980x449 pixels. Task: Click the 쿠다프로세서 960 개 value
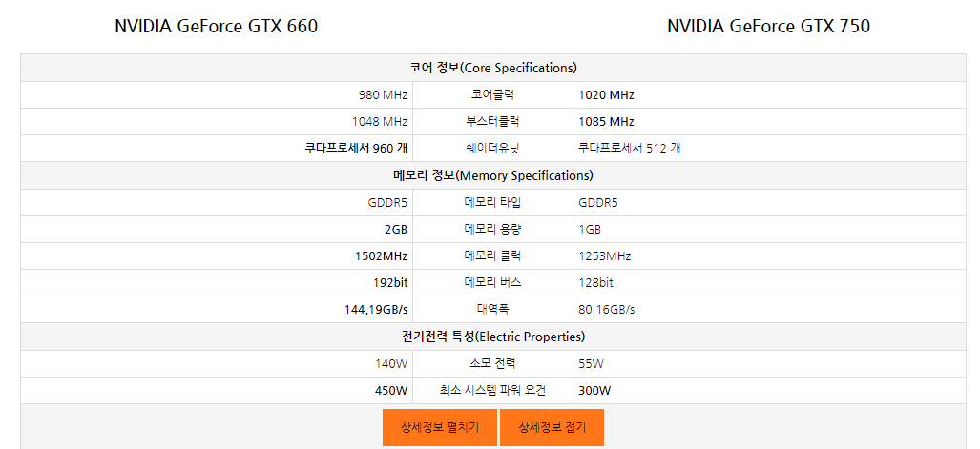[356, 149]
